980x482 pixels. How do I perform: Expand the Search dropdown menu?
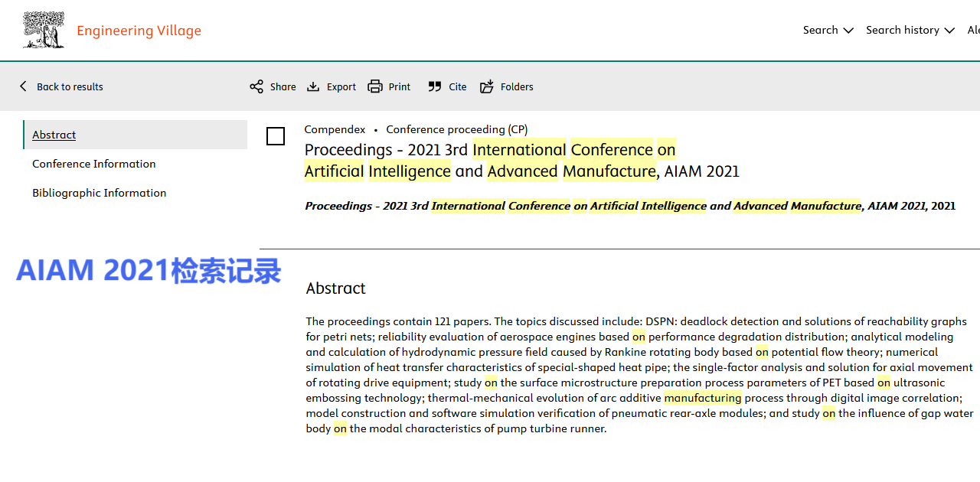coord(828,30)
